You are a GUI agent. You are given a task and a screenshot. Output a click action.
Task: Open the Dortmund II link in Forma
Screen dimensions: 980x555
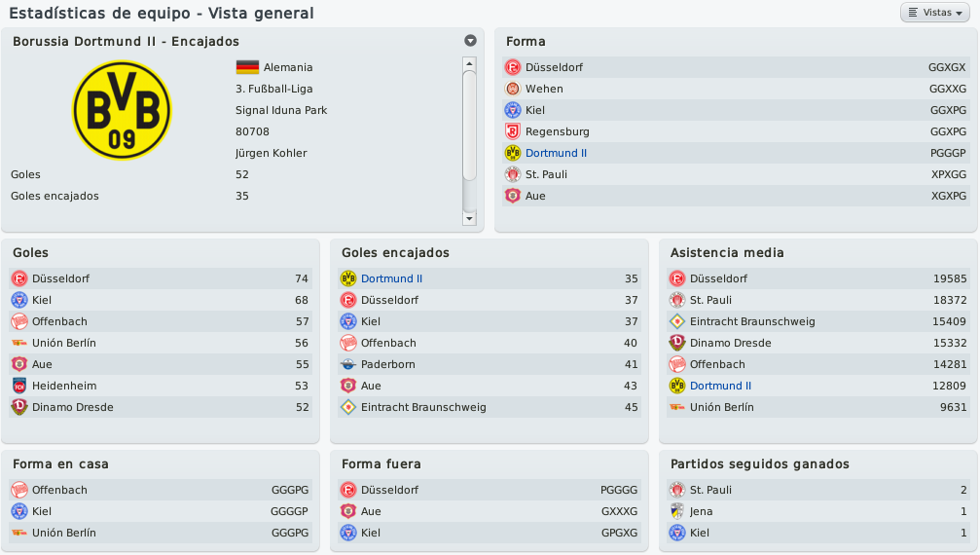pyautogui.click(x=556, y=153)
